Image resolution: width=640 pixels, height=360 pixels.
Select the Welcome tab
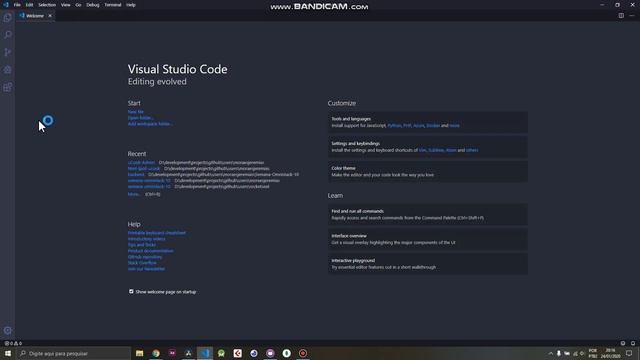[35, 16]
